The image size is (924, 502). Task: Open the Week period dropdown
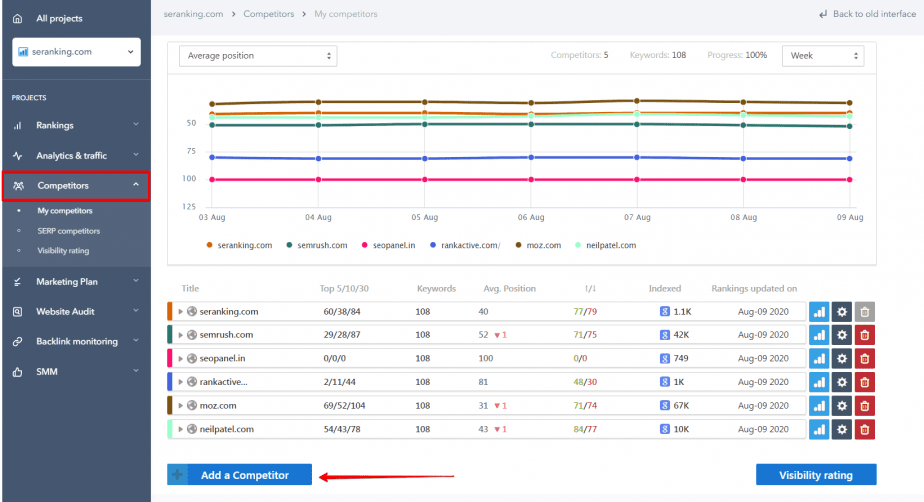click(x=823, y=56)
